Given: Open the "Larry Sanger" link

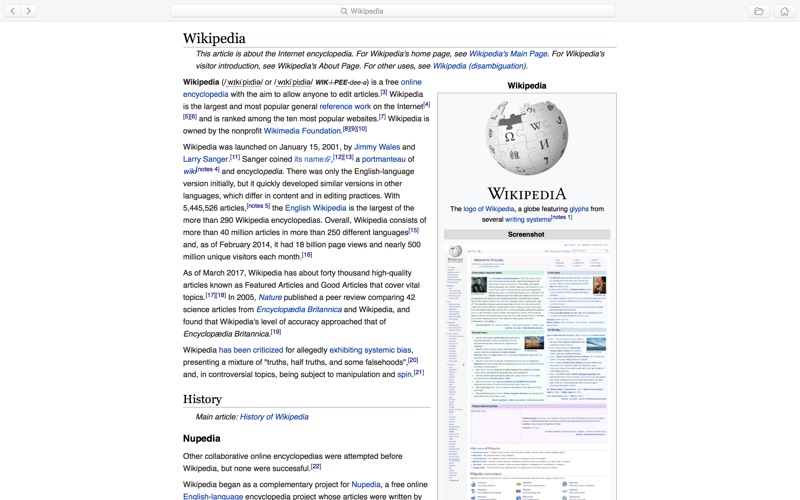Looking at the screenshot, I should click(x=205, y=159).
